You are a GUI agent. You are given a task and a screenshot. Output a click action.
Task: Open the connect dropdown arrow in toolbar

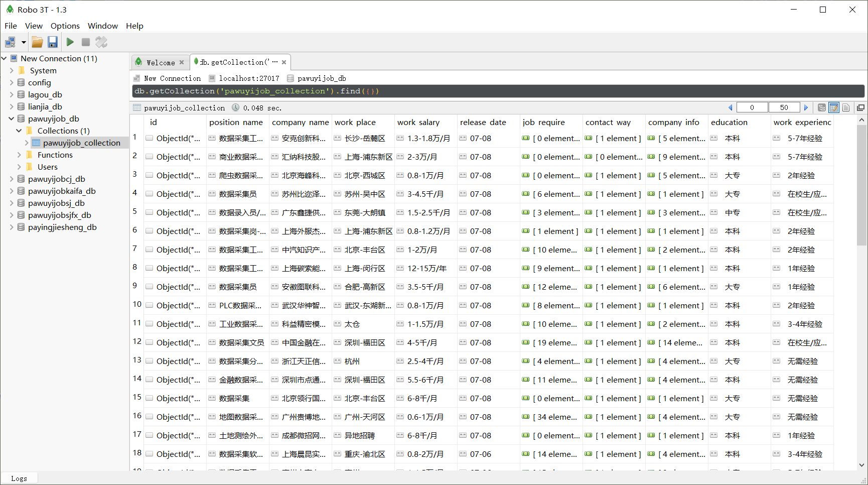coord(24,42)
